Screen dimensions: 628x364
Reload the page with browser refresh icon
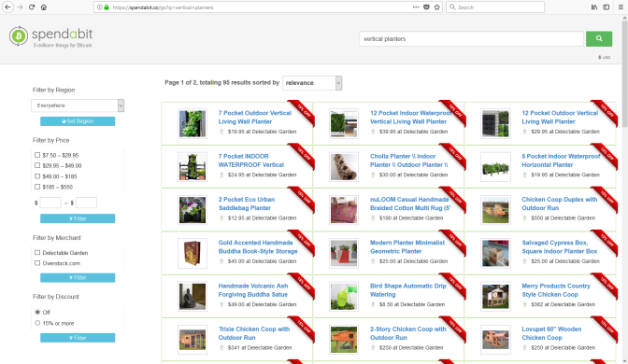[x=32, y=7]
